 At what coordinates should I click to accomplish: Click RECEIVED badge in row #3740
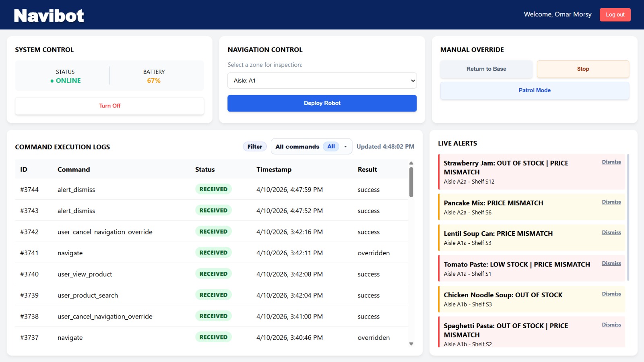[213, 274]
